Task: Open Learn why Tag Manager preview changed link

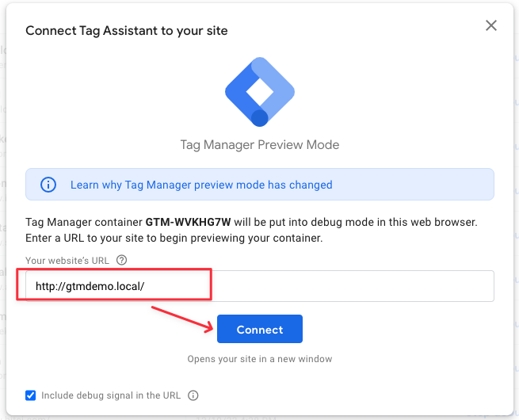Action: tap(201, 185)
